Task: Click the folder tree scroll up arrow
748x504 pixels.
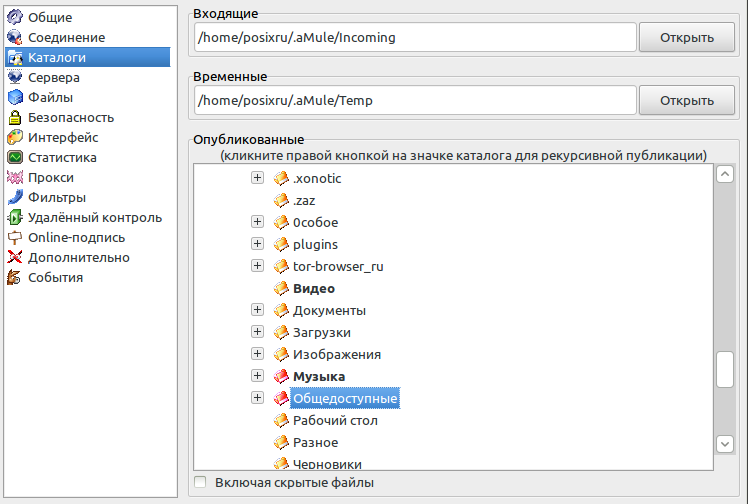Action: click(725, 175)
